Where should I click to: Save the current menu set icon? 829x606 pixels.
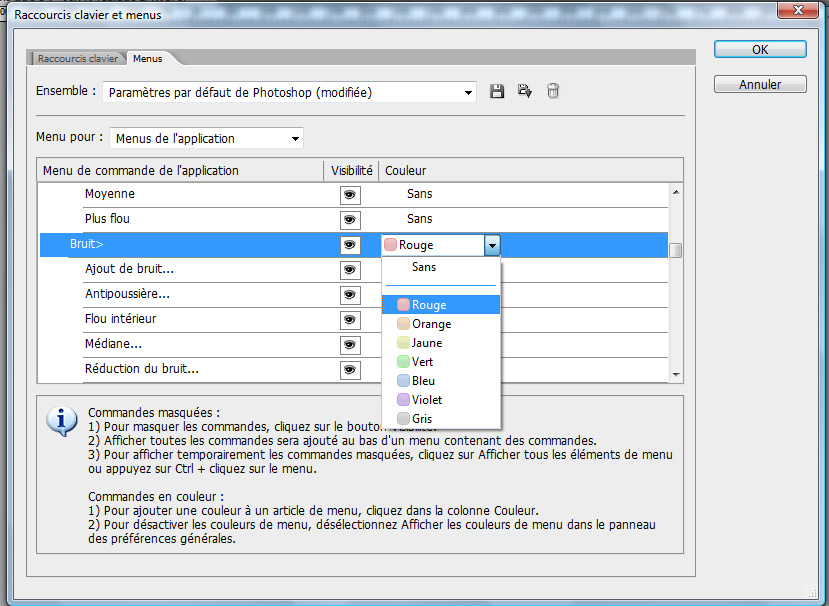[496, 91]
